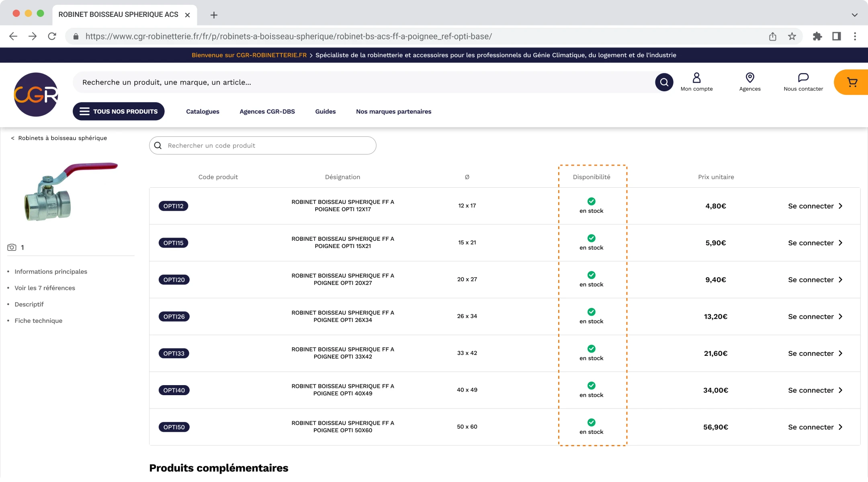Focus Rechercher un code produit field
The width and height of the screenshot is (868, 482).
[262, 146]
